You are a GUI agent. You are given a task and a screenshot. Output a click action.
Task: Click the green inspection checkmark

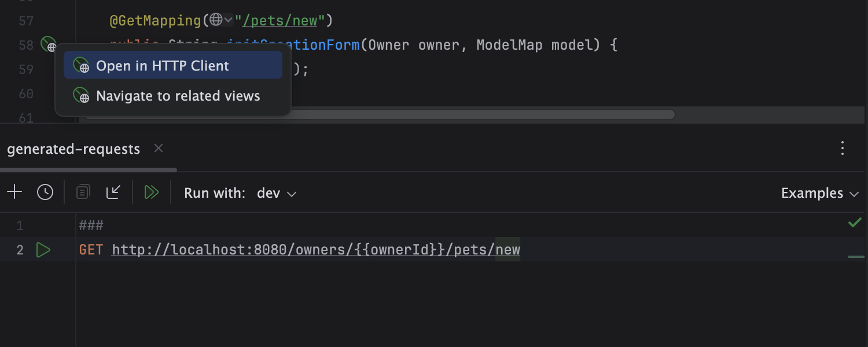855,223
